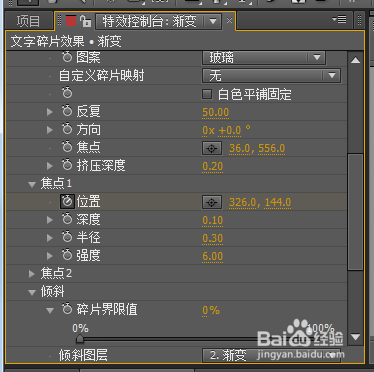Click the 碎片界限值 value 0%
374x372 pixels.
(x=211, y=310)
